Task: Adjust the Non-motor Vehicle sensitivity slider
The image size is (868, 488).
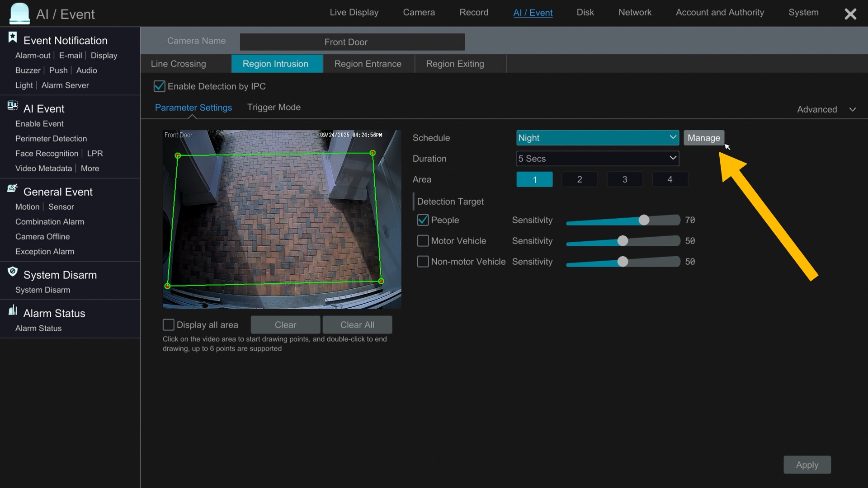Action: coord(623,262)
